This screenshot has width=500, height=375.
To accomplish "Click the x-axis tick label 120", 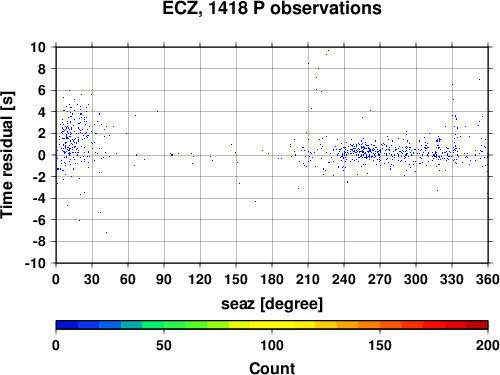I will (200, 279).
